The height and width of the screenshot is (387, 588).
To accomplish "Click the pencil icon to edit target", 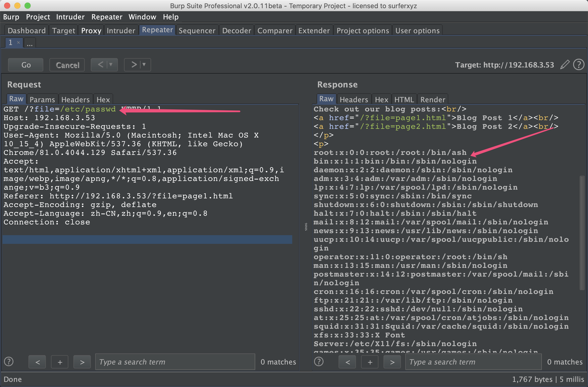I will (x=565, y=65).
